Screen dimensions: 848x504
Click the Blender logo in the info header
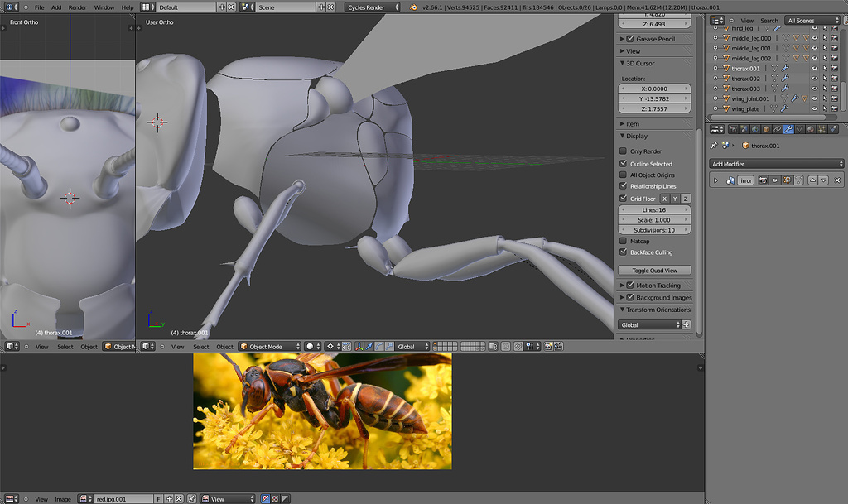pyautogui.click(x=414, y=7)
